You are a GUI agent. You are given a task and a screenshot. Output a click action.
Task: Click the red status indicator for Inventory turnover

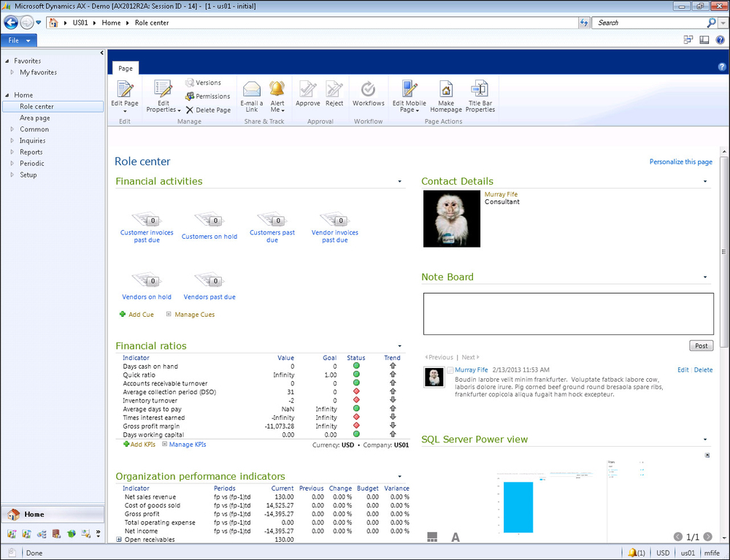(x=356, y=400)
